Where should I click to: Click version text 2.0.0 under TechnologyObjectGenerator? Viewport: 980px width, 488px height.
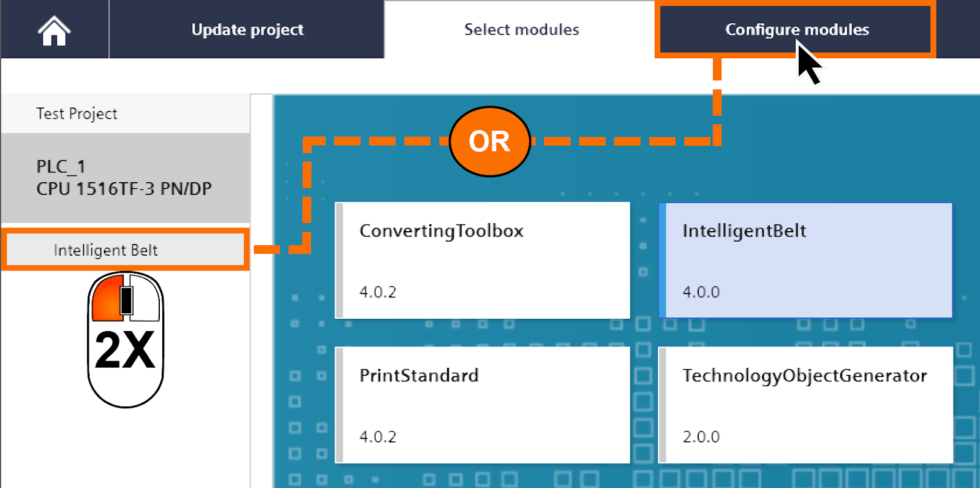pyautogui.click(x=701, y=437)
